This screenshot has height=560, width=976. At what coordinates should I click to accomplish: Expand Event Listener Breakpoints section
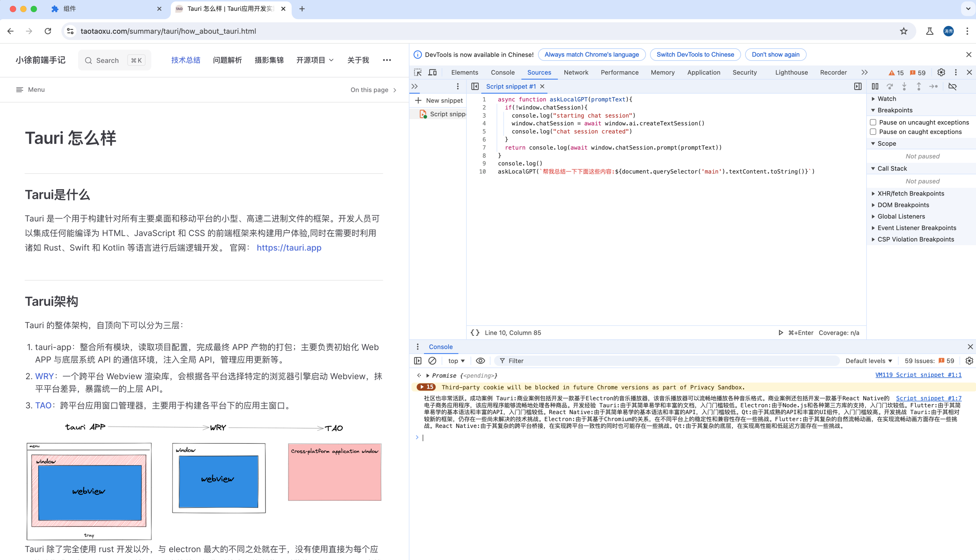click(873, 228)
